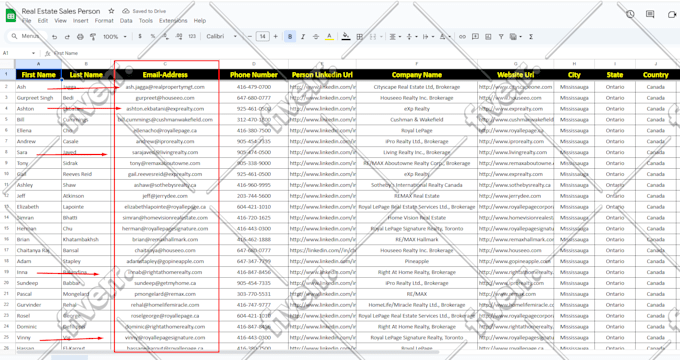Format as percent
This screenshot has height=360, width=680.
coord(153,36)
